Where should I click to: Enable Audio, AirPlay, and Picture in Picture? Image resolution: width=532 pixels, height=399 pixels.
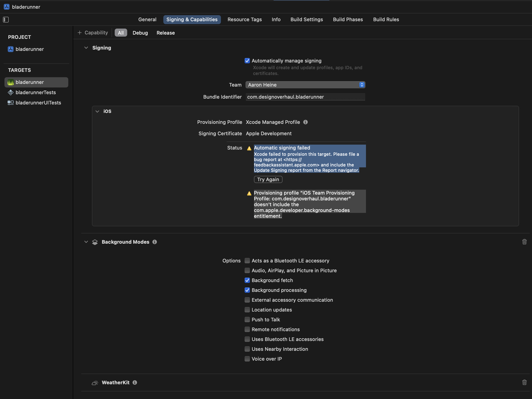247,270
